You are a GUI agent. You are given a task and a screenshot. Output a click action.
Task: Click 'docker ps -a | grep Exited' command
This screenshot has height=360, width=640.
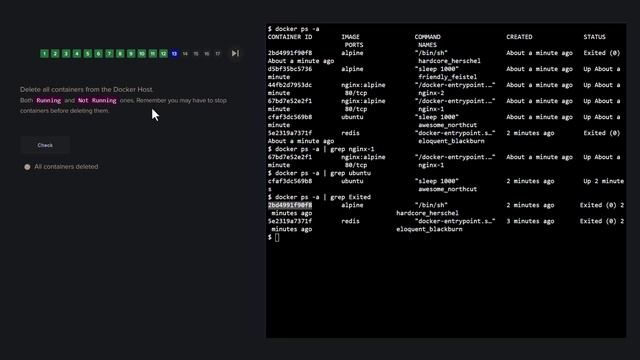pyautogui.click(x=323, y=197)
